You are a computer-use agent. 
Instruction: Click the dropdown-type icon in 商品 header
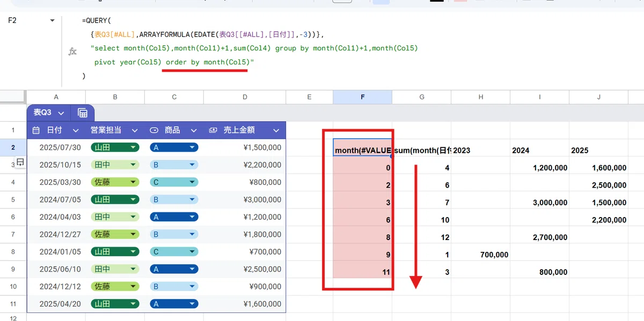[154, 130]
